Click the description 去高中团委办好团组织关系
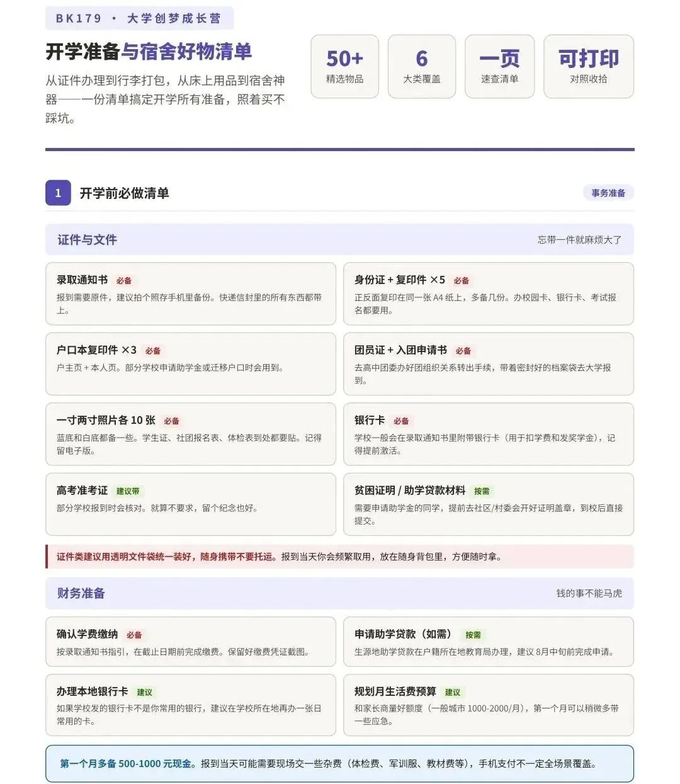 [x=483, y=374]
